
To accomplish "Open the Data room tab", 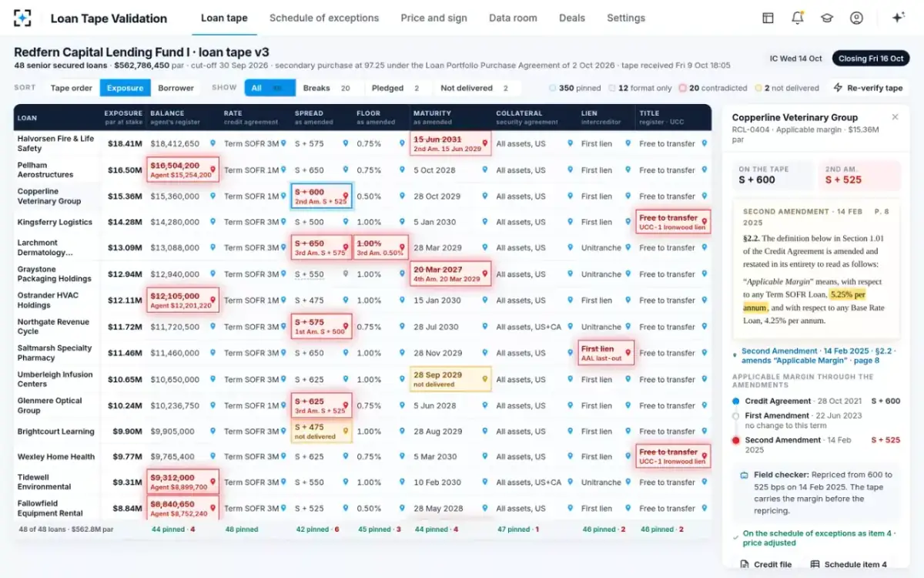I will [x=513, y=18].
